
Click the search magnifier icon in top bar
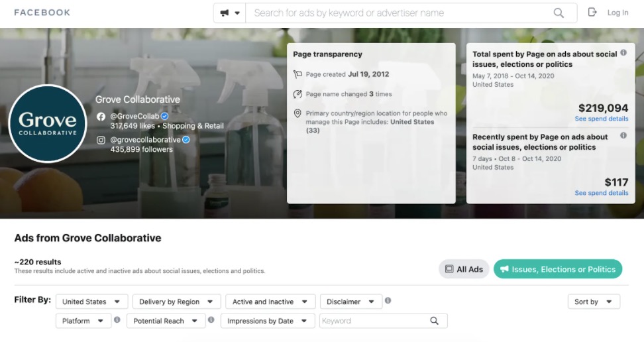pyautogui.click(x=559, y=13)
